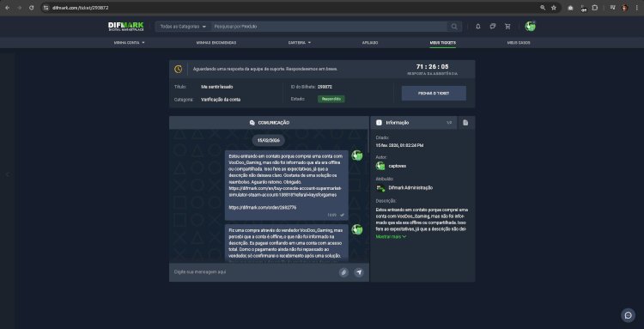Open the difmark.com/order link in message
The width and height of the screenshot is (644, 329).
coord(263,207)
